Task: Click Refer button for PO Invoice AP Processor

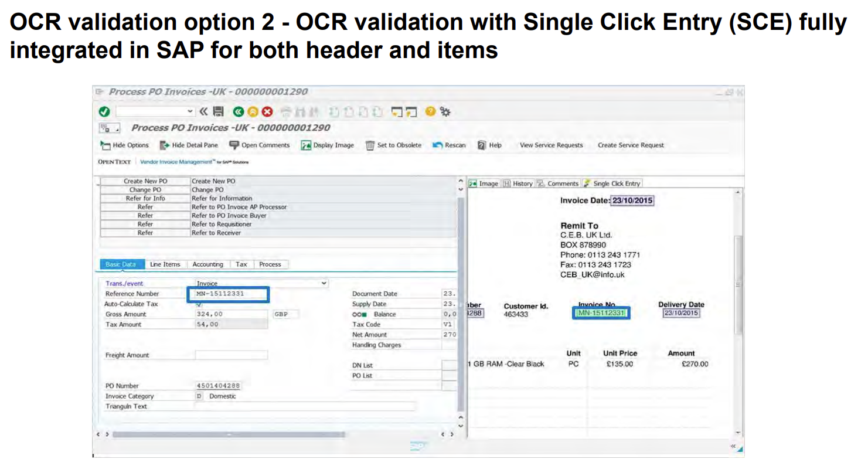Action: [145, 207]
